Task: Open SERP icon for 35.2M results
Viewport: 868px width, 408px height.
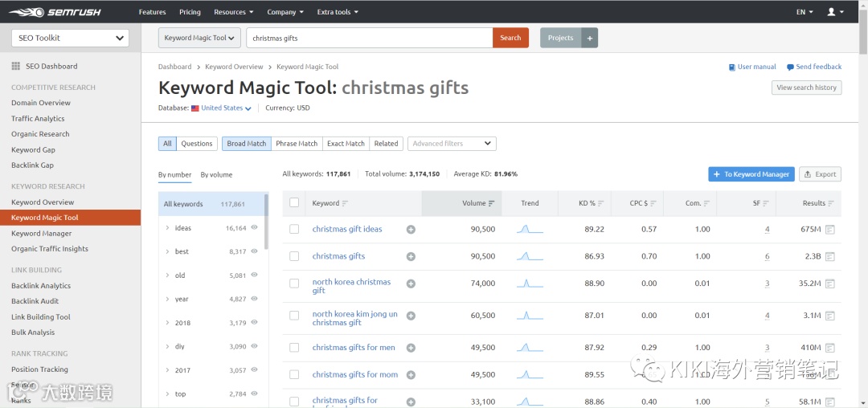Action: pyautogui.click(x=829, y=284)
